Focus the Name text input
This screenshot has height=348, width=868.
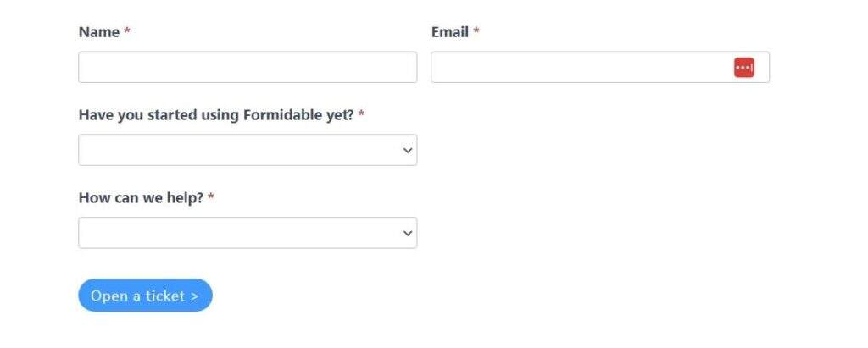click(247, 68)
